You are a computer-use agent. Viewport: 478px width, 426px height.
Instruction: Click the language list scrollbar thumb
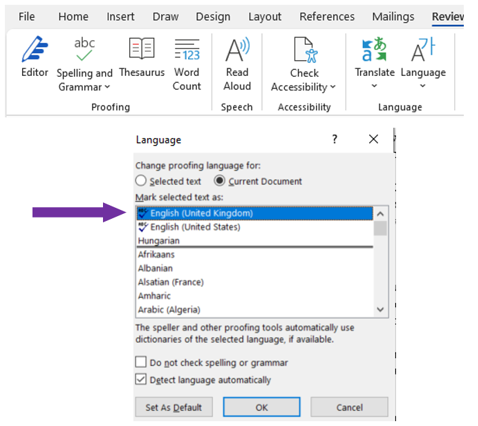pos(380,228)
